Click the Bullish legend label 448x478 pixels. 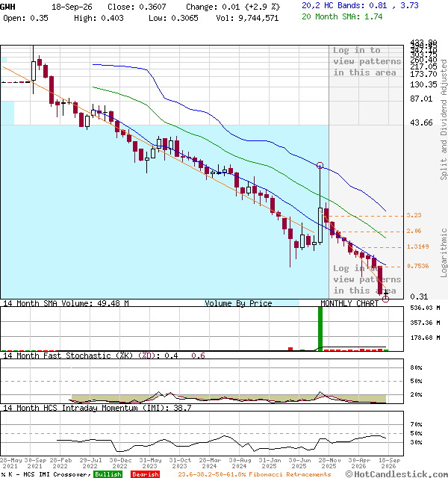click(108, 474)
